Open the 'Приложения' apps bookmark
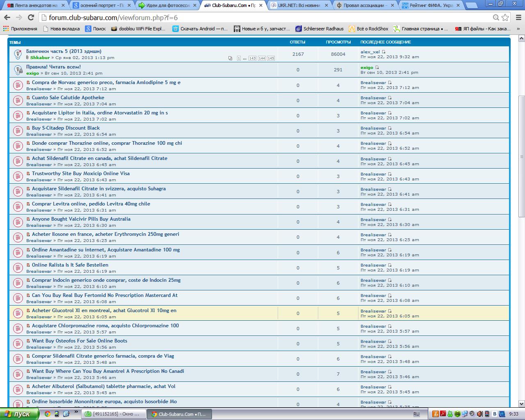 coord(20,29)
